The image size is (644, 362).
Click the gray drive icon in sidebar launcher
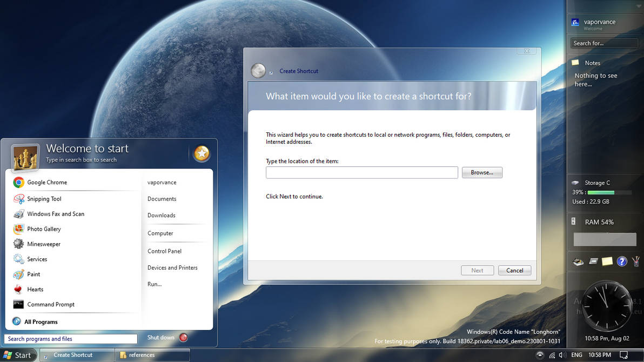593,262
